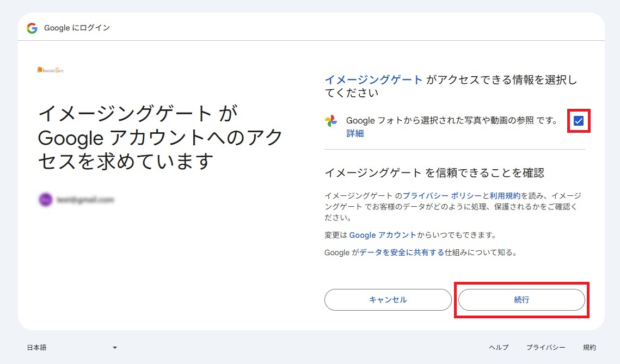Open the Google アカウント link
Viewport: 620px width, 364px height.
383,235
